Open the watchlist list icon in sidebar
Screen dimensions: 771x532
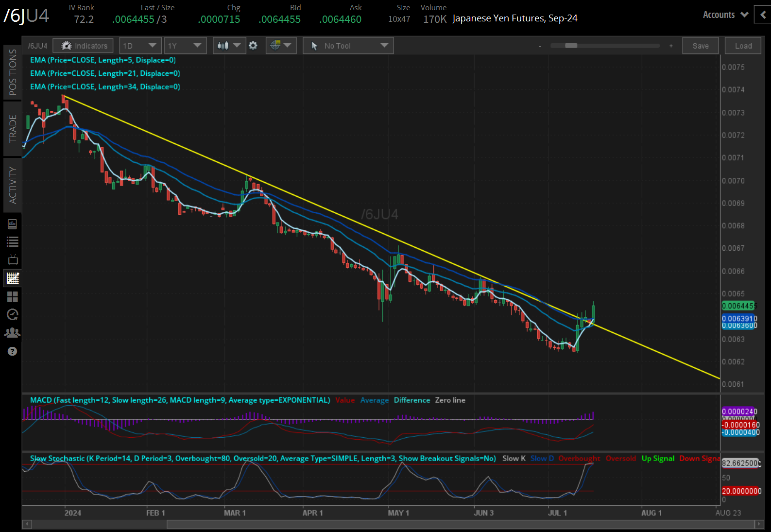(12, 242)
